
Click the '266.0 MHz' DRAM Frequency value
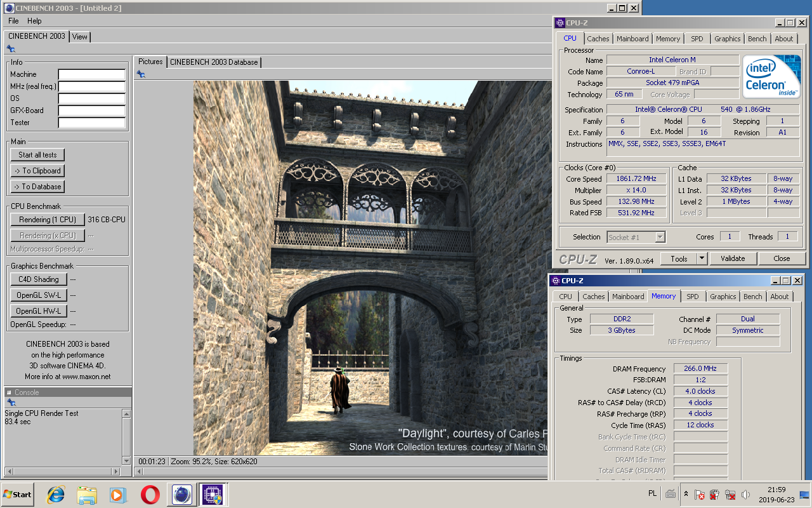pyautogui.click(x=700, y=368)
